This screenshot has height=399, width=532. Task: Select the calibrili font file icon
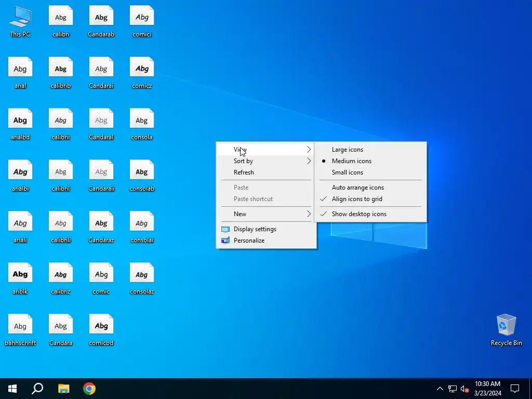[61, 228]
